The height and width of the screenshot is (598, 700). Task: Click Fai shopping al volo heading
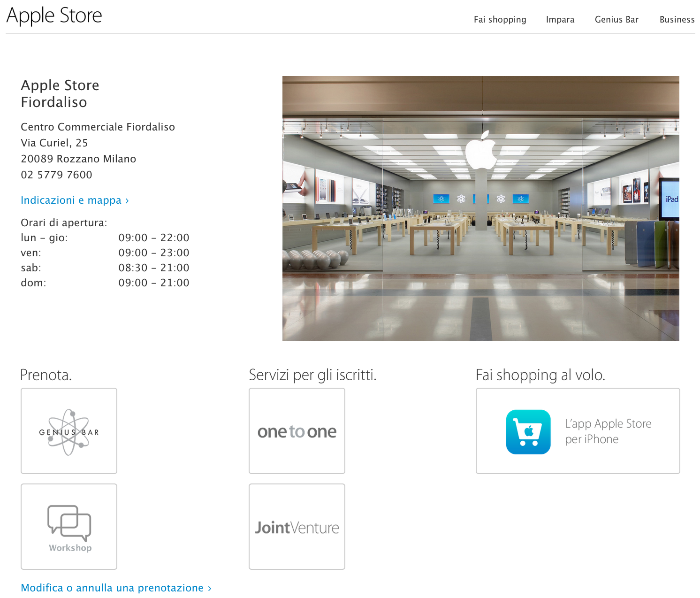pyautogui.click(x=540, y=375)
